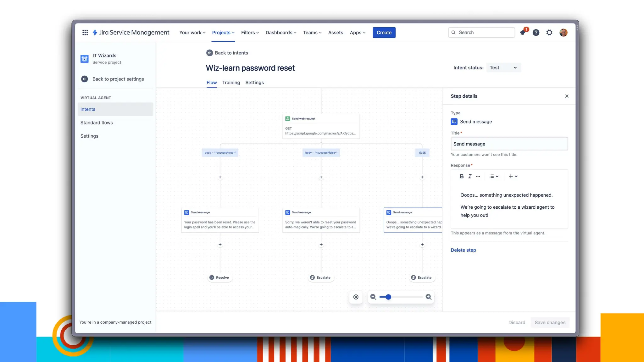Screen dimensions: 644x362
Task: Click the zoom out magnifier icon
Action: pos(373,297)
